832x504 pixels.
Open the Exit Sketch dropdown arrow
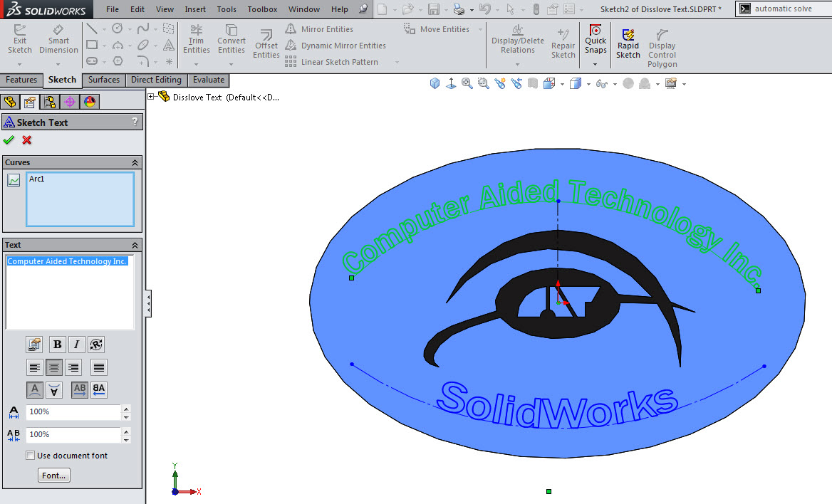coord(20,64)
